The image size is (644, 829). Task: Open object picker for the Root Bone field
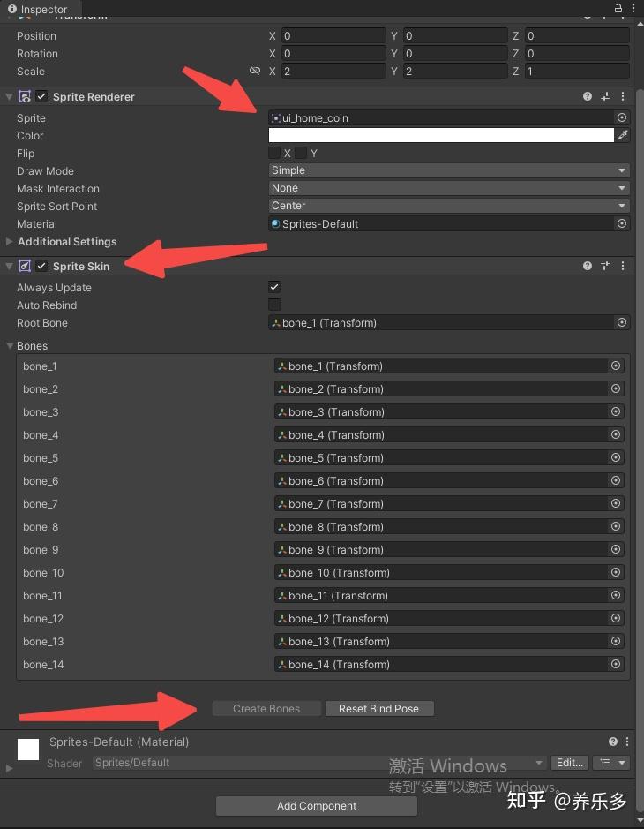[622, 322]
